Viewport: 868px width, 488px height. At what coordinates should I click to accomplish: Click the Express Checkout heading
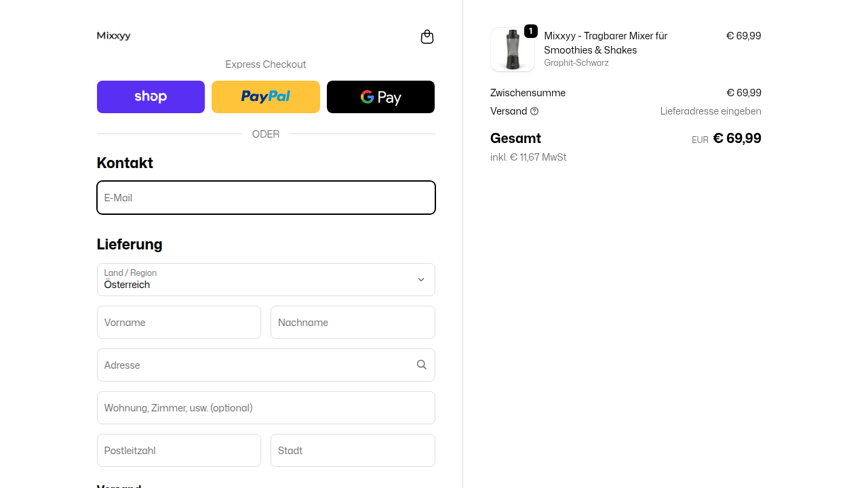pyautogui.click(x=266, y=64)
